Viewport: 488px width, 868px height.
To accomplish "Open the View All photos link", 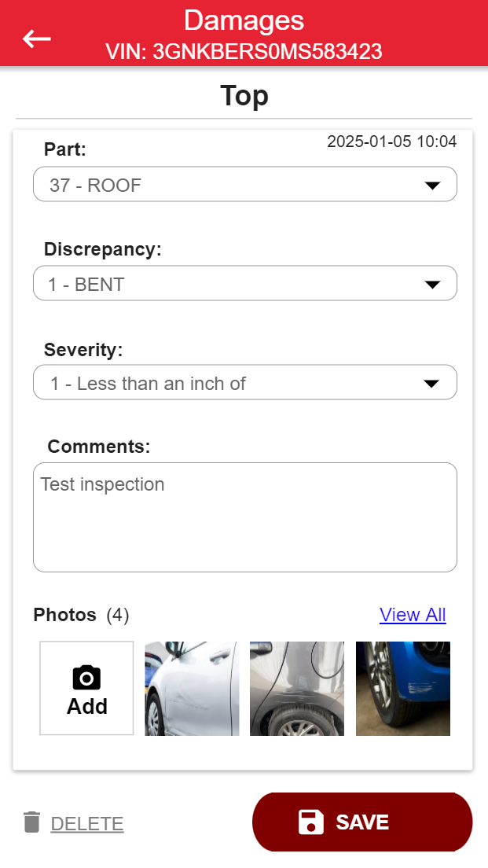I will coord(413,615).
